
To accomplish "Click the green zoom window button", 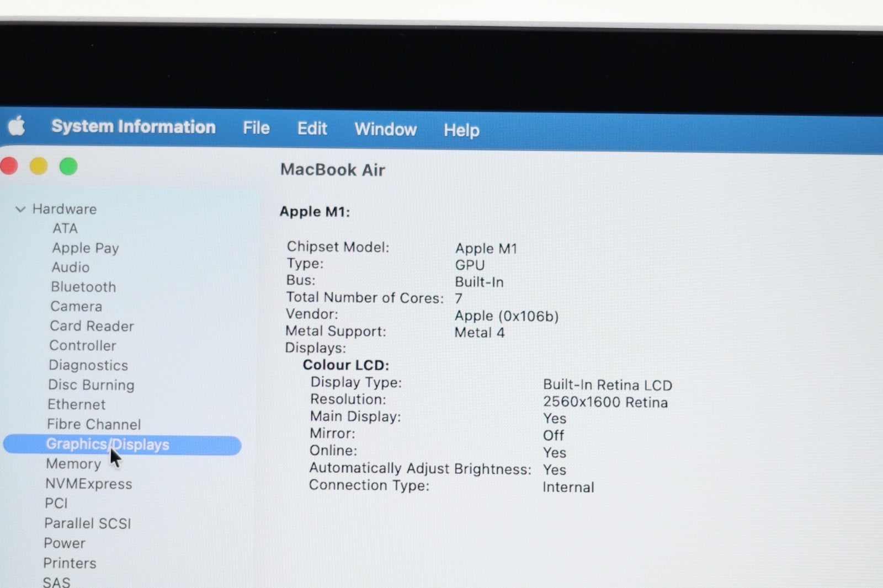I will click(68, 166).
